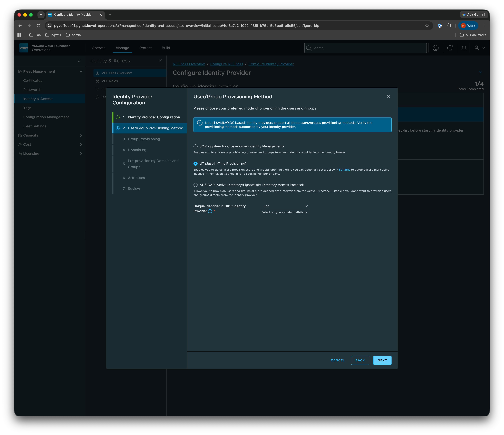
Task: Choose the AD/LDAP provisioning radio button
Action: click(195, 185)
